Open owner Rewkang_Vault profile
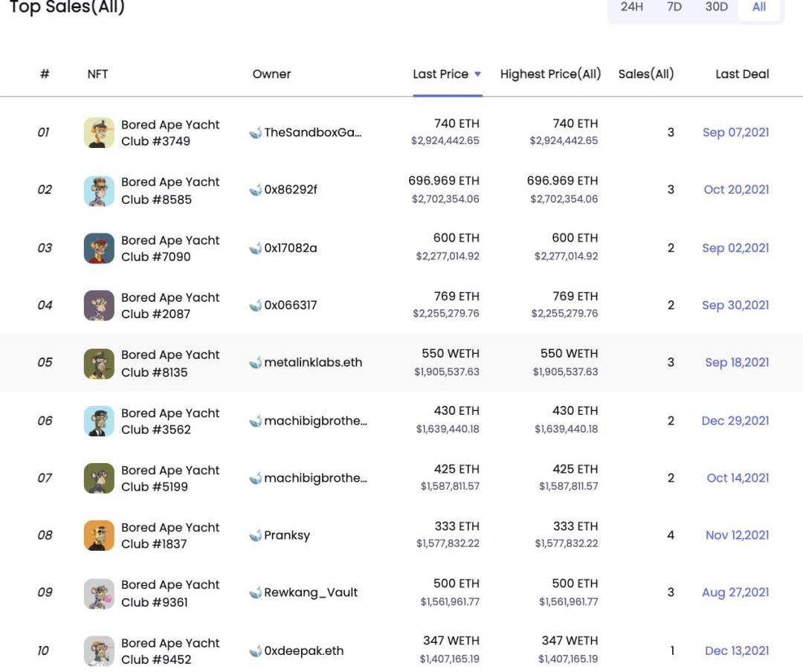This screenshot has height=672, width=803. pyautogui.click(x=311, y=592)
